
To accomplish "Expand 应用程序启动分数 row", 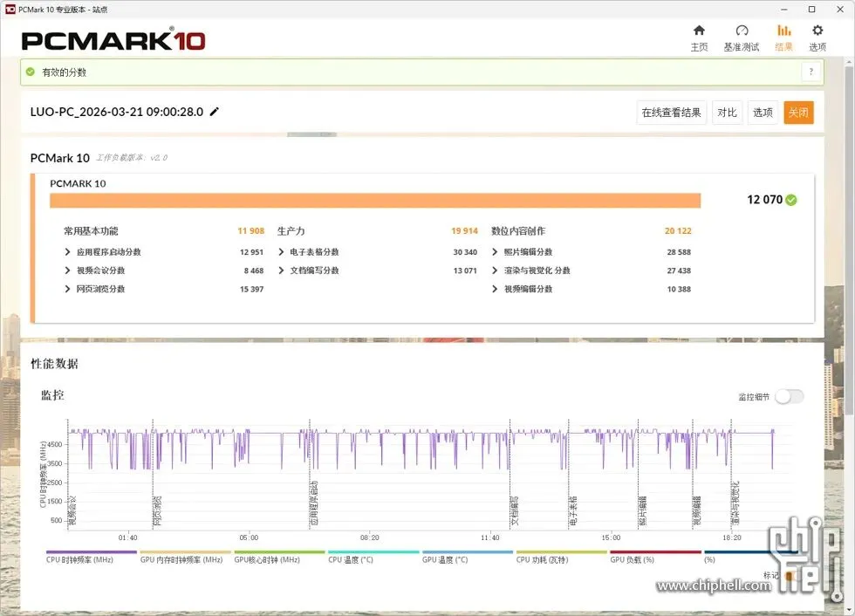I will pyautogui.click(x=68, y=252).
